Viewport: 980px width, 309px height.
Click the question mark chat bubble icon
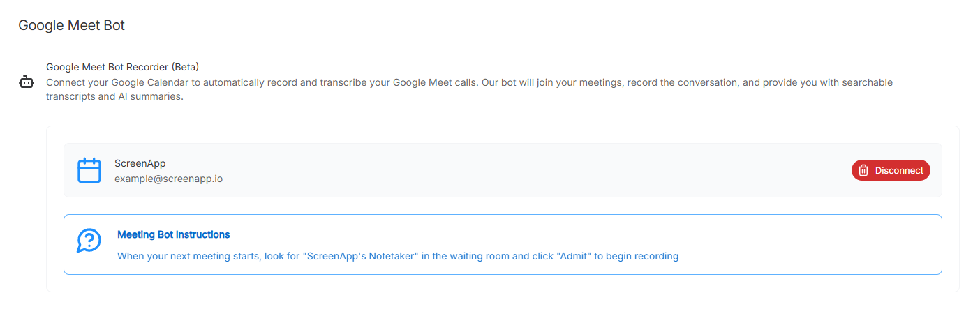89,241
